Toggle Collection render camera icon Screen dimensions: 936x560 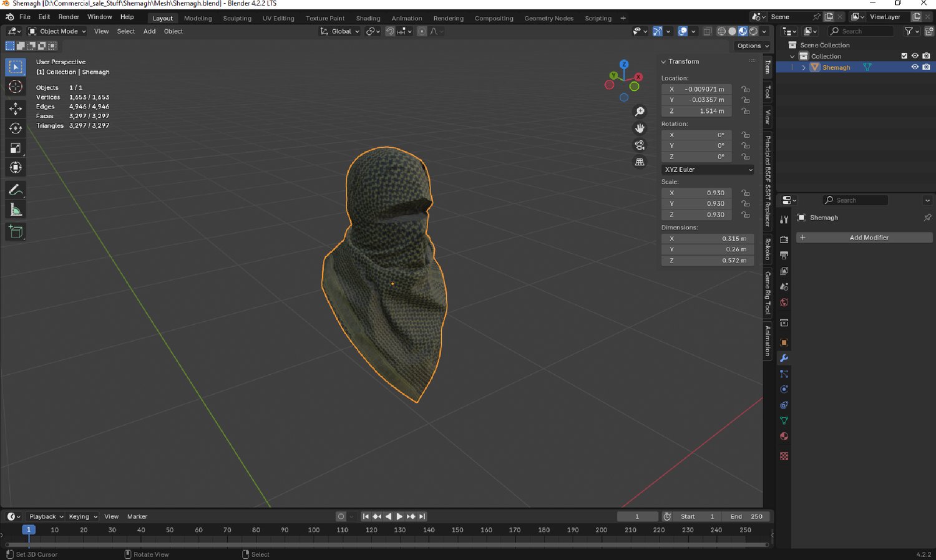(926, 56)
